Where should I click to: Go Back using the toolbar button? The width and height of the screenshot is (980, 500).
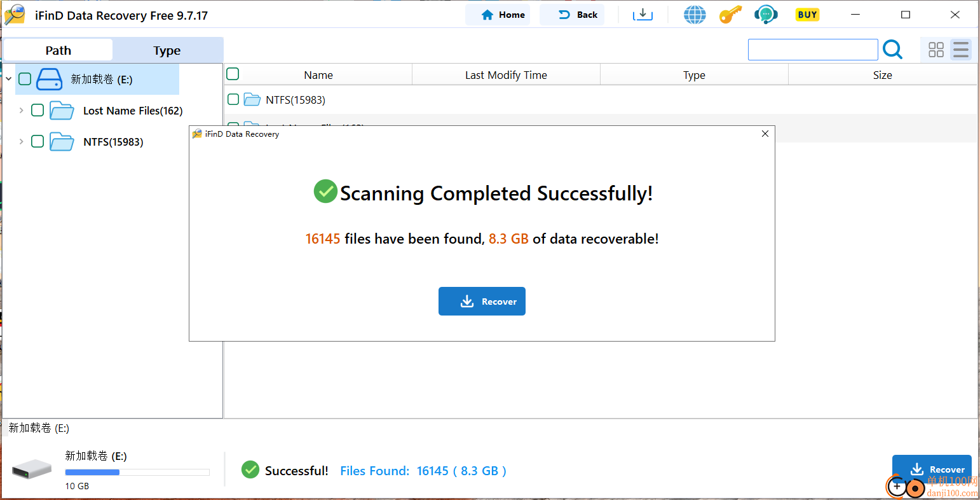572,15
